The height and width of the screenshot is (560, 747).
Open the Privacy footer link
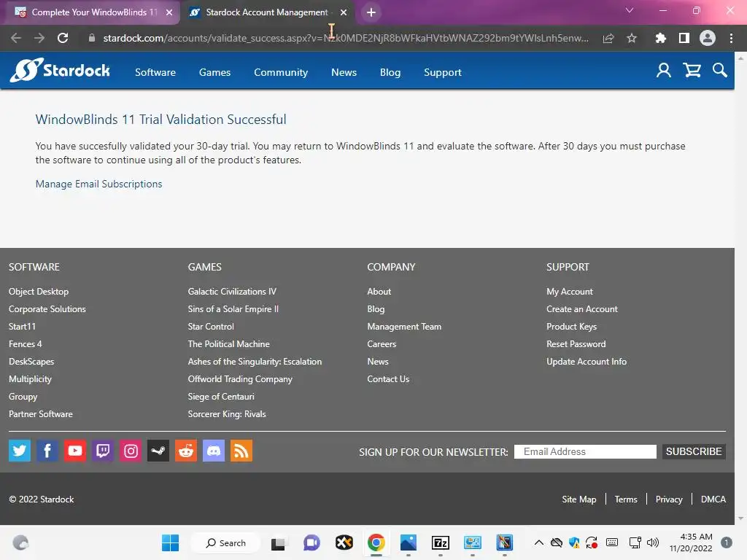(x=669, y=499)
